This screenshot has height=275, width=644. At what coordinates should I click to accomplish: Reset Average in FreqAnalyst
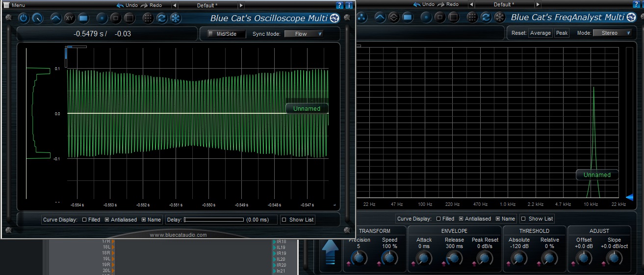click(541, 33)
